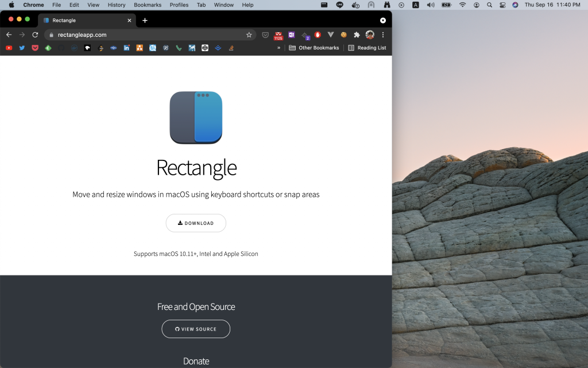Bookmark this page with the star icon

pos(249,34)
